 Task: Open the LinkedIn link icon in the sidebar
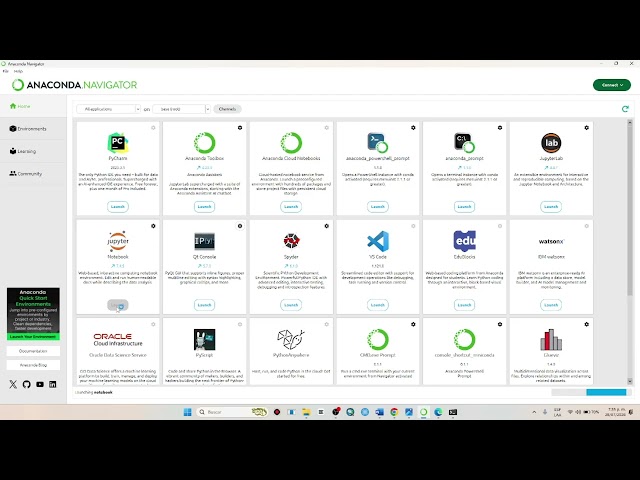[x=53, y=384]
